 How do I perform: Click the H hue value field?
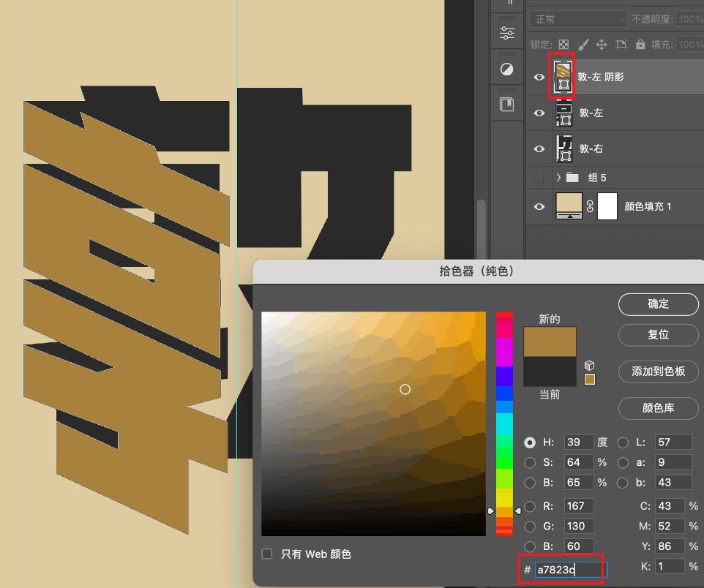[579, 442]
